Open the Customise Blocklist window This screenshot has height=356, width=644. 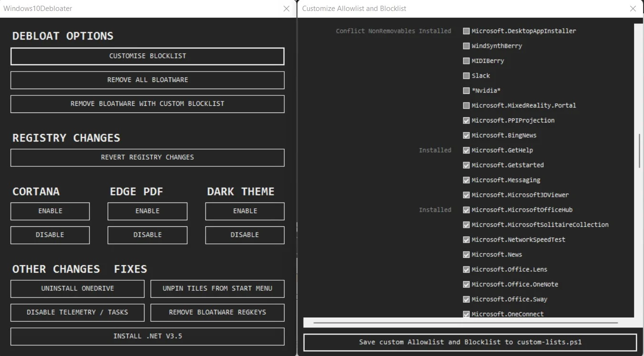(147, 56)
